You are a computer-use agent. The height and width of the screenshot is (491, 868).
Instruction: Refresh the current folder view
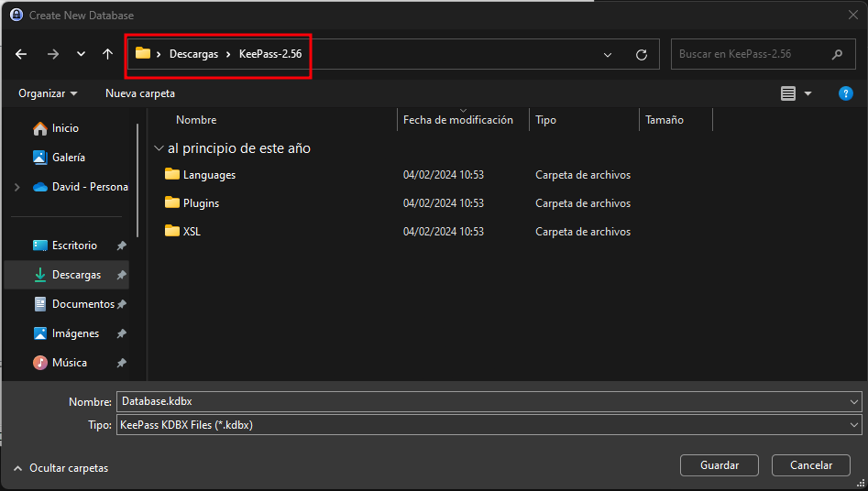tap(641, 55)
